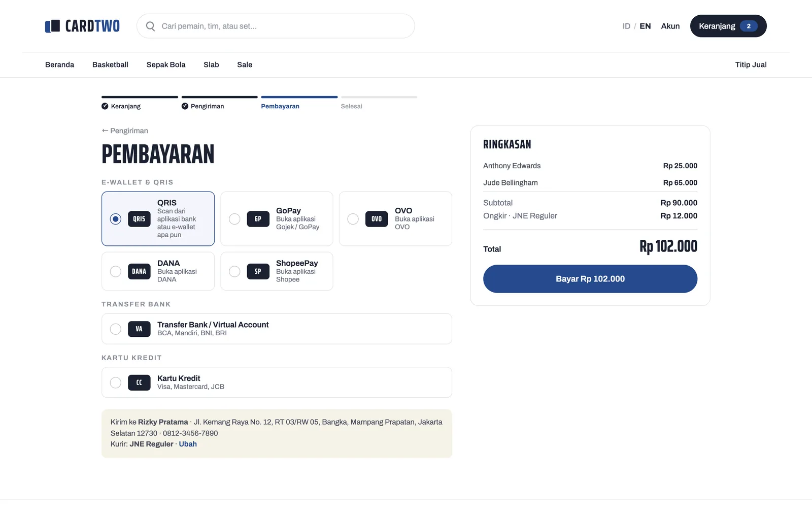The height and width of the screenshot is (508, 812).
Task: Open the Beranda menu item
Action: [59, 65]
